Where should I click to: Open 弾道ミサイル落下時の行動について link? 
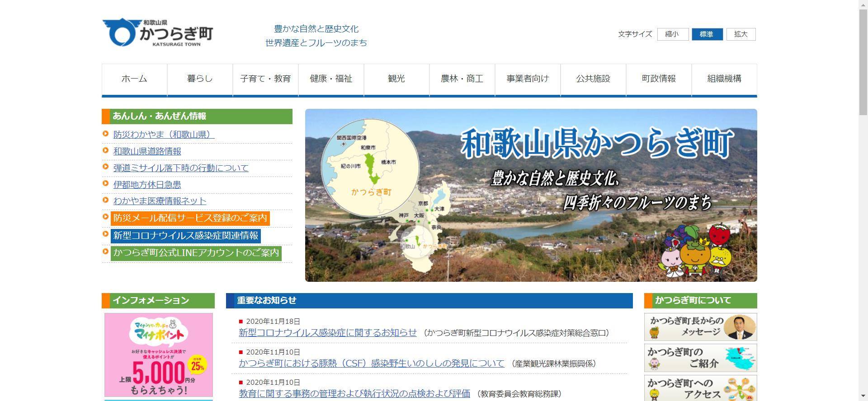point(181,168)
